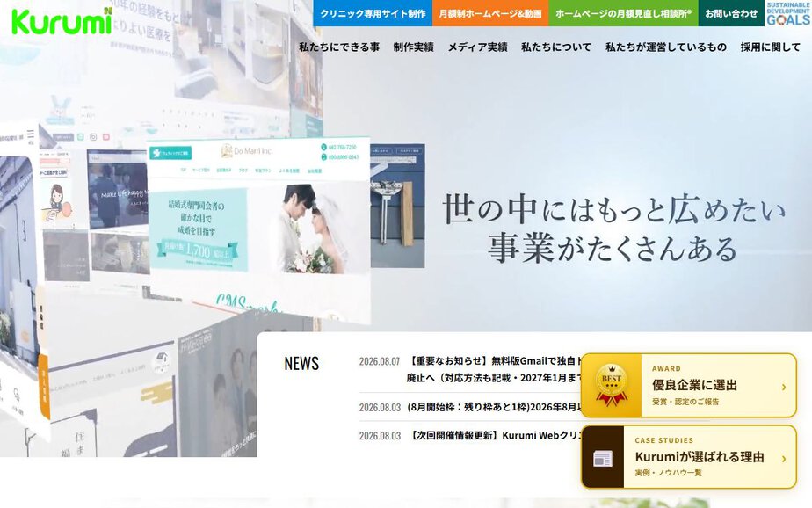Click the BEST award medal icon

(x=612, y=385)
